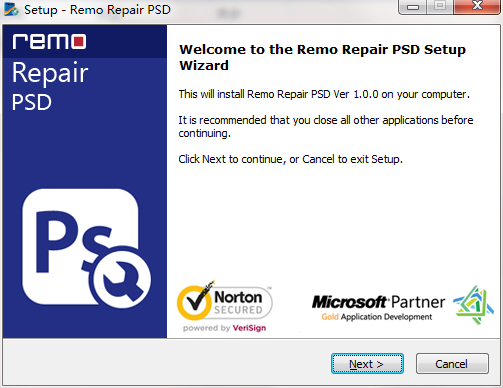Click the PS repair wrench icon

pos(86,248)
